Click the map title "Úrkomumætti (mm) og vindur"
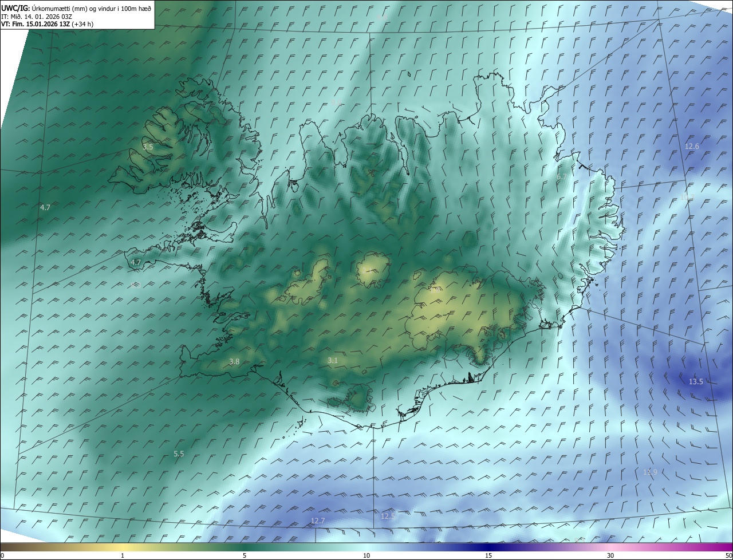733x560 pixels. click(73, 7)
